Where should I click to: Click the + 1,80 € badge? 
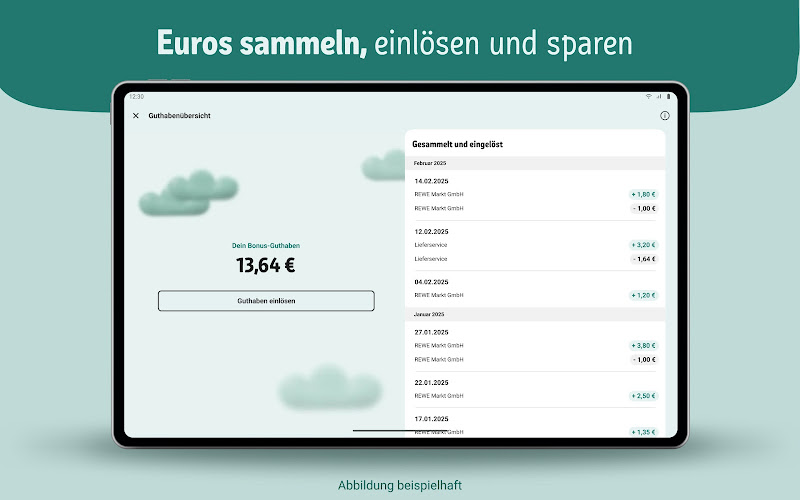click(643, 194)
